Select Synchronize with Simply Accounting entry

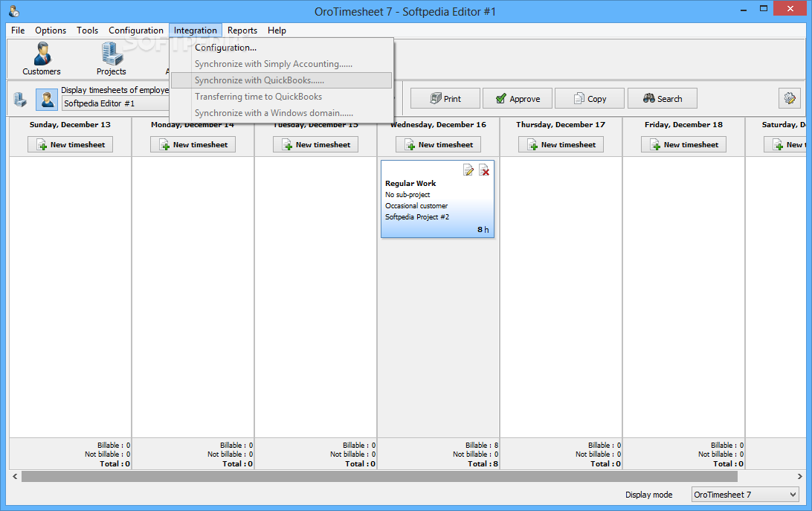281,64
